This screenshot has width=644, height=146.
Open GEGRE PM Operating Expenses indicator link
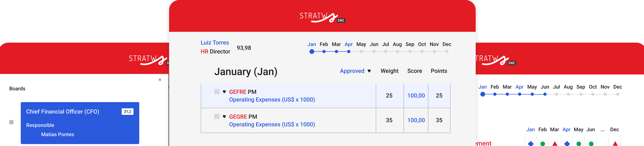tap(272, 124)
